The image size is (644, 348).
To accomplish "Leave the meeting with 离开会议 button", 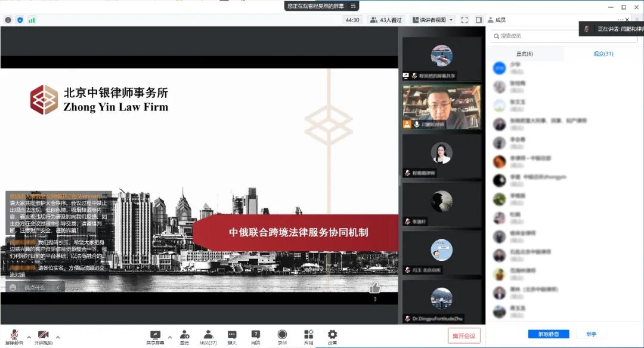I will (x=464, y=335).
